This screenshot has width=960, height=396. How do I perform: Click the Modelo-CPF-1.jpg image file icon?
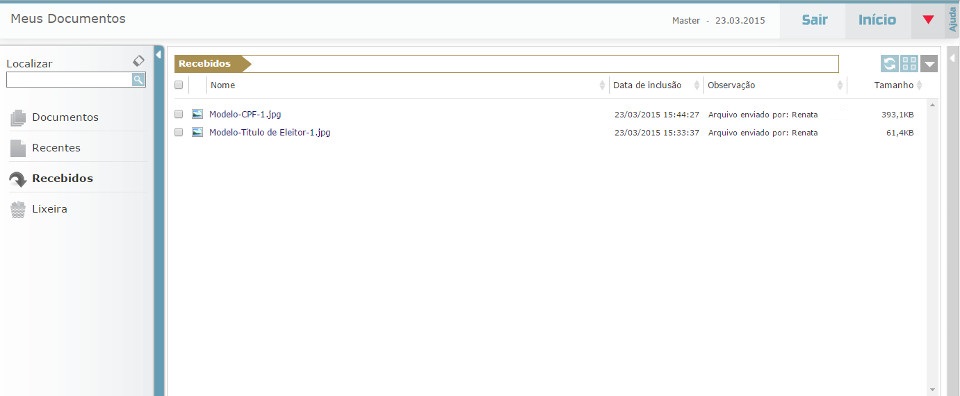[x=197, y=114]
